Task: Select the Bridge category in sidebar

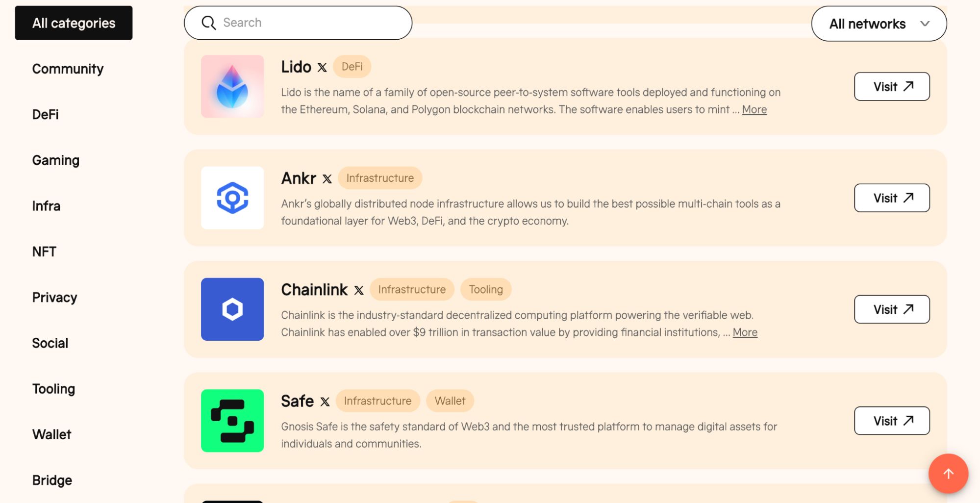Action: [x=52, y=480]
